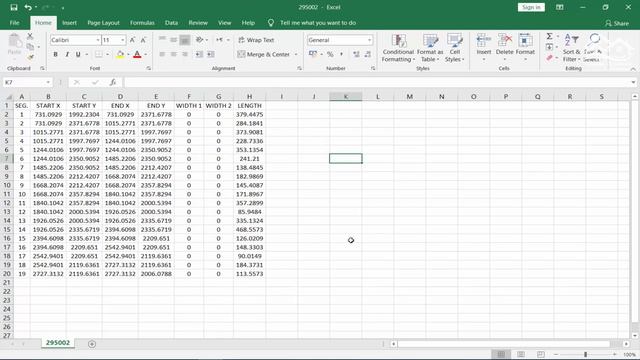Click Tell me what you want to do

[318, 23]
